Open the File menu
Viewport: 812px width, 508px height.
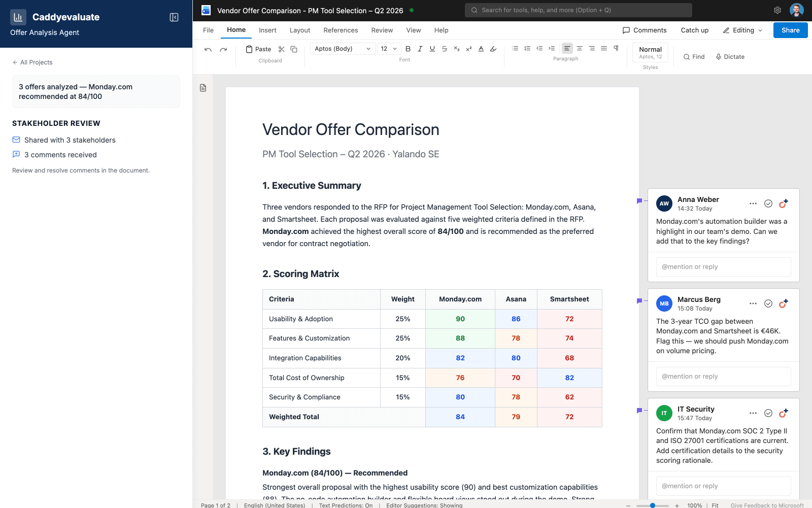(x=208, y=30)
